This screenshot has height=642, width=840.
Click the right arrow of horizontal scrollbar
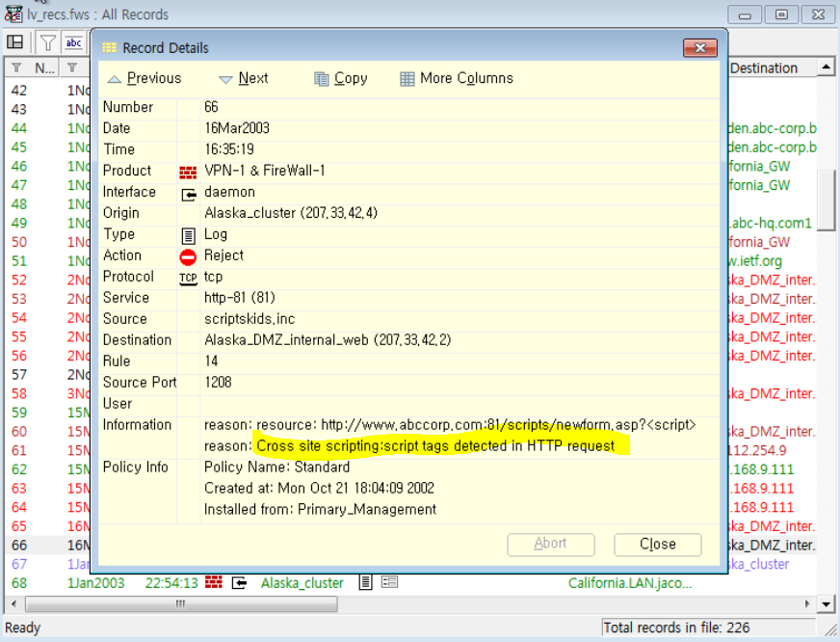(x=807, y=604)
